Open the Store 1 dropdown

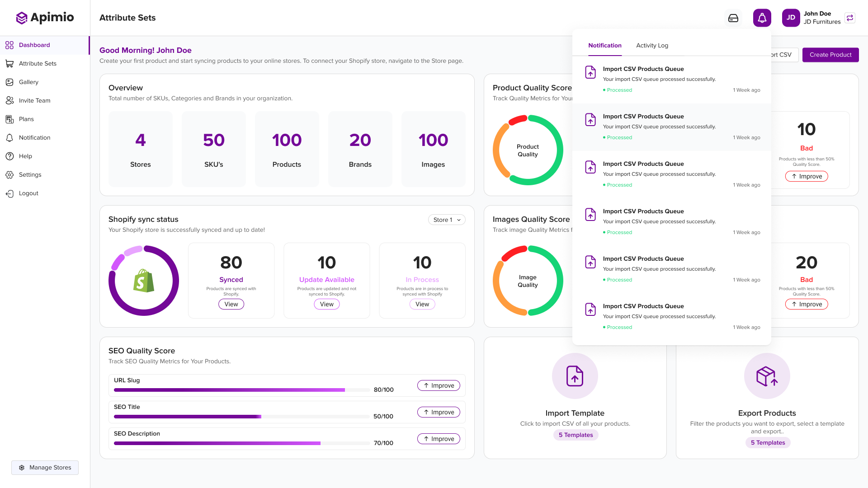pyautogui.click(x=447, y=220)
